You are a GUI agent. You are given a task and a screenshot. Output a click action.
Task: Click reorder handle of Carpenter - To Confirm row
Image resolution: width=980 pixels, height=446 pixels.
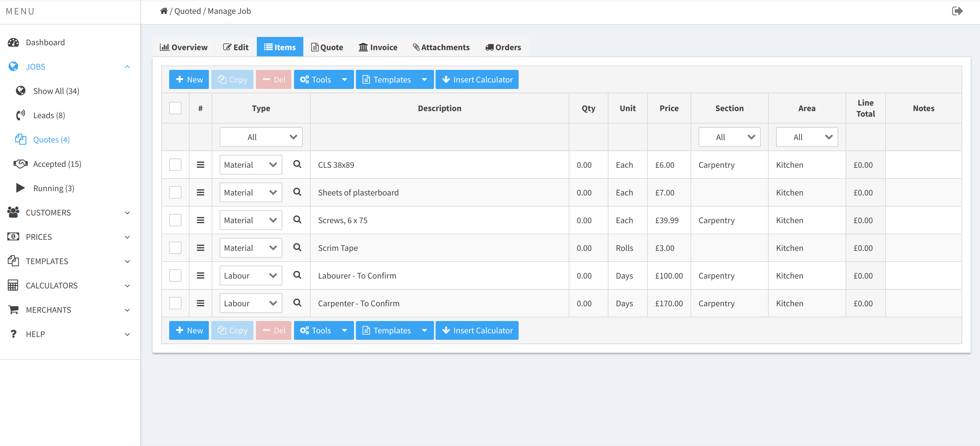pos(201,303)
